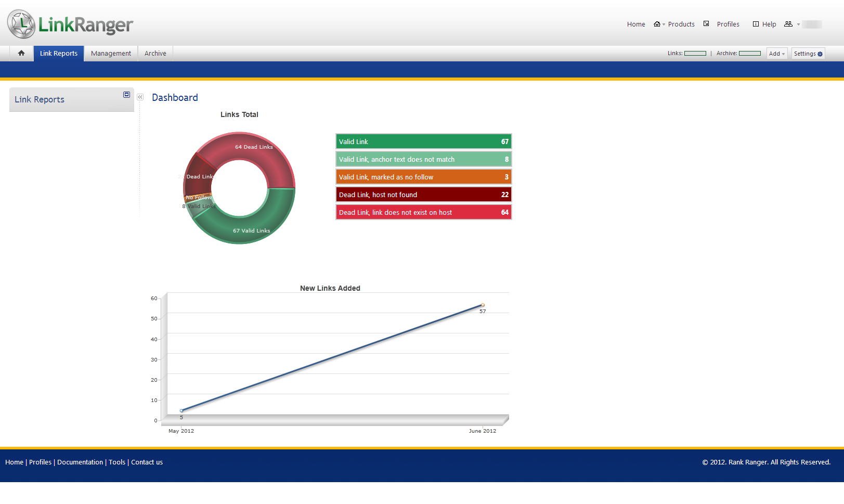
Task: Select Dead Link does not exist on host row
Action: click(424, 212)
